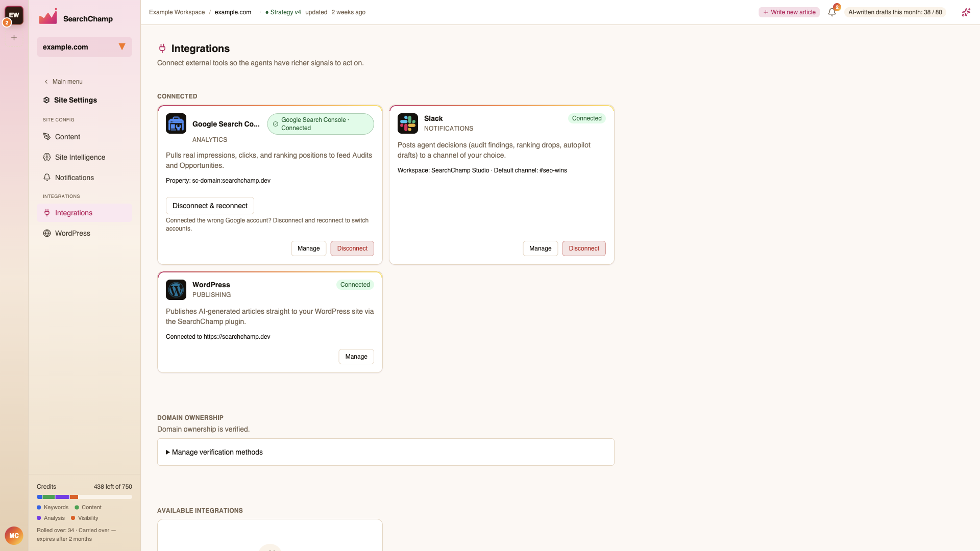The height and width of the screenshot is (551, 980).
Task: Click the WordPress logo in integration card
Action: [x=176, y=290]
